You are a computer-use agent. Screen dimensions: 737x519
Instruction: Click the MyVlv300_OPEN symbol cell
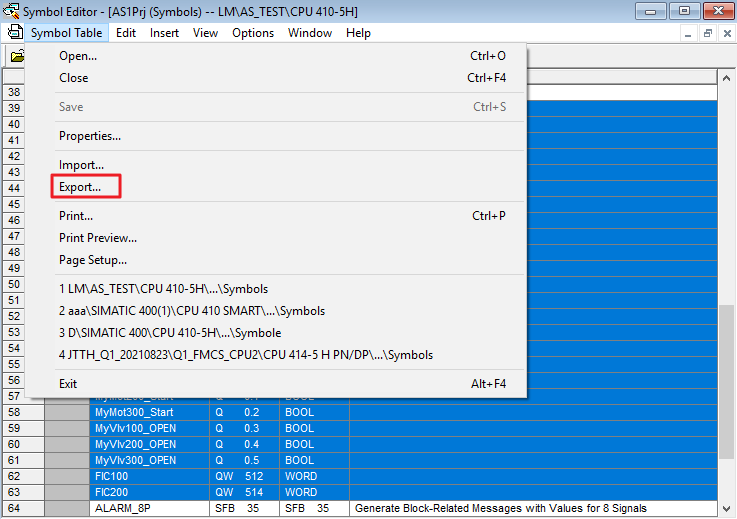coord(149,460)
